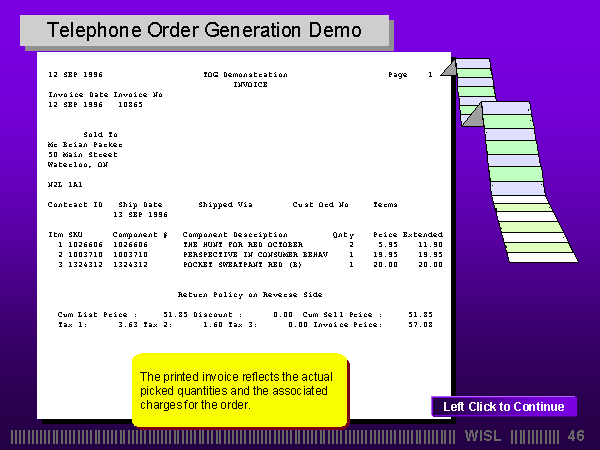This screenshot has height=450, width=600.
Task: Click the slide number 46
Action: tap(575, 436)
